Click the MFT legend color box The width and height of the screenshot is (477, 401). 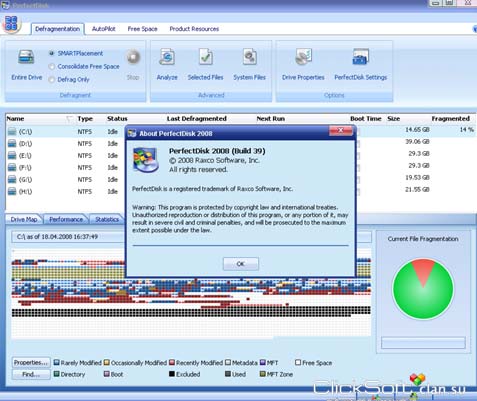(x=263, y=362)
